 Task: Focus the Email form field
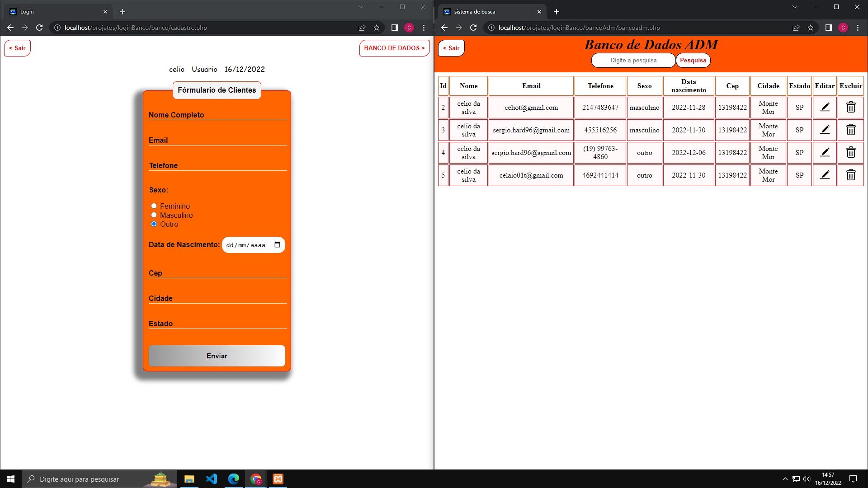tap(218, 140)
